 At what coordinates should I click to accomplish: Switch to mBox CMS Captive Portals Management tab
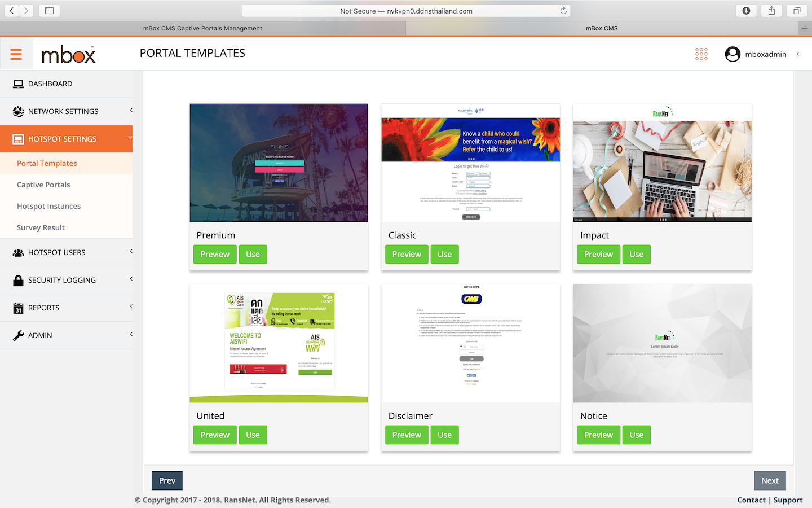(x=202, y=28)
